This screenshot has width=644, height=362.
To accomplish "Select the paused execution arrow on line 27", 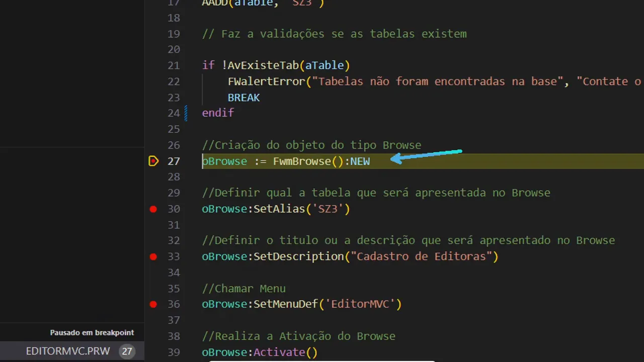I will point(153,161).
